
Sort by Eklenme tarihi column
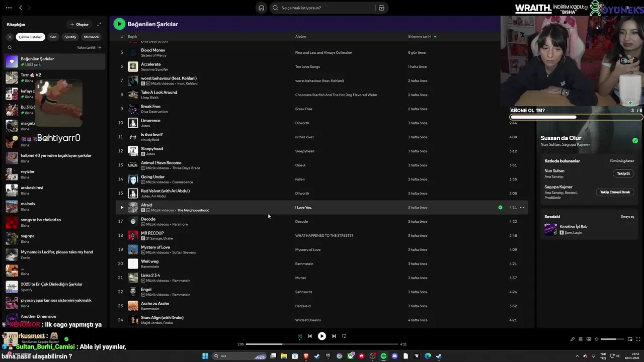422,37
